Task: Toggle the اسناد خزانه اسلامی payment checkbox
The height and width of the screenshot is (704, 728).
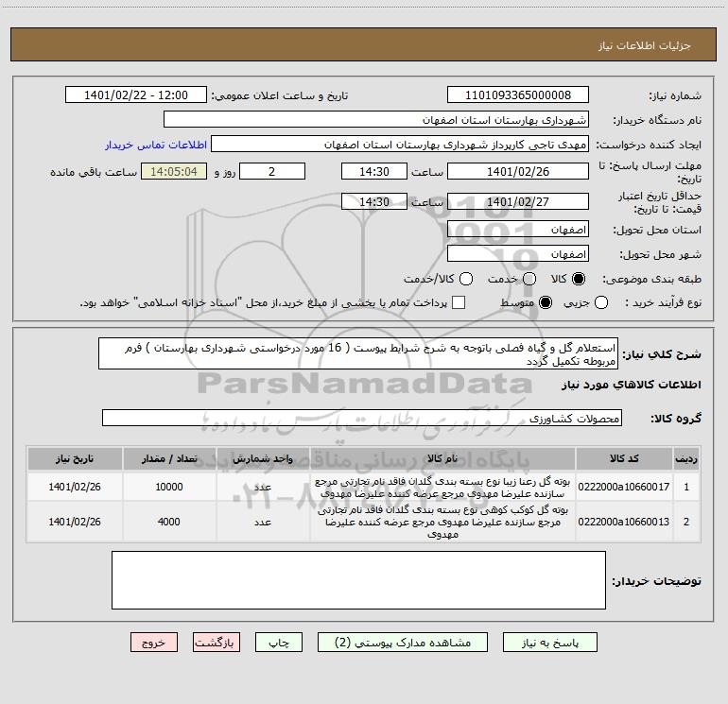Action: (x=459, y=302)
